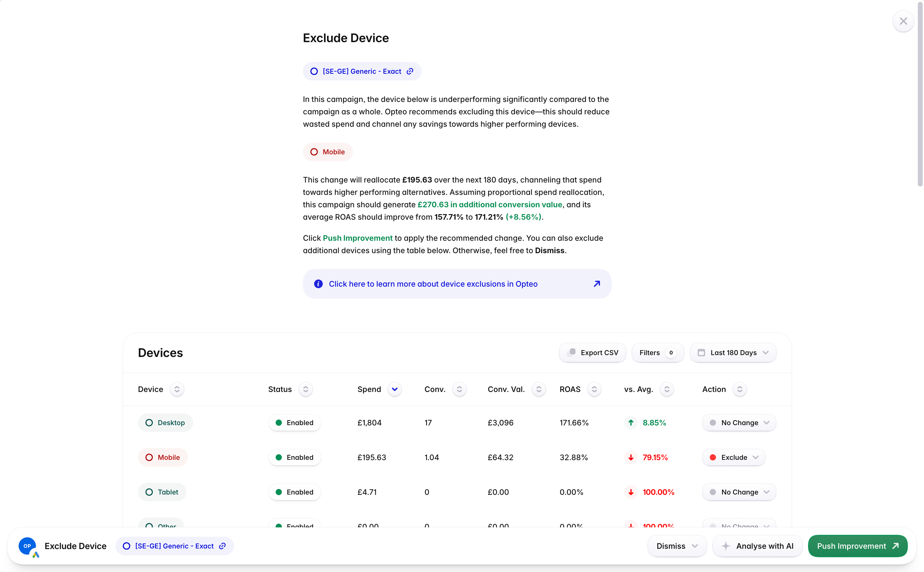924x572 pixels.
Task: Click the link icon beside campaign name in header
Action: pyautogui.click(x=410, y=72)
